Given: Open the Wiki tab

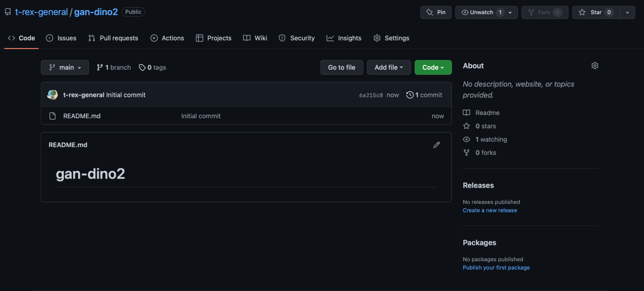Looking at the screenshot, I should (x=255, y=38).
